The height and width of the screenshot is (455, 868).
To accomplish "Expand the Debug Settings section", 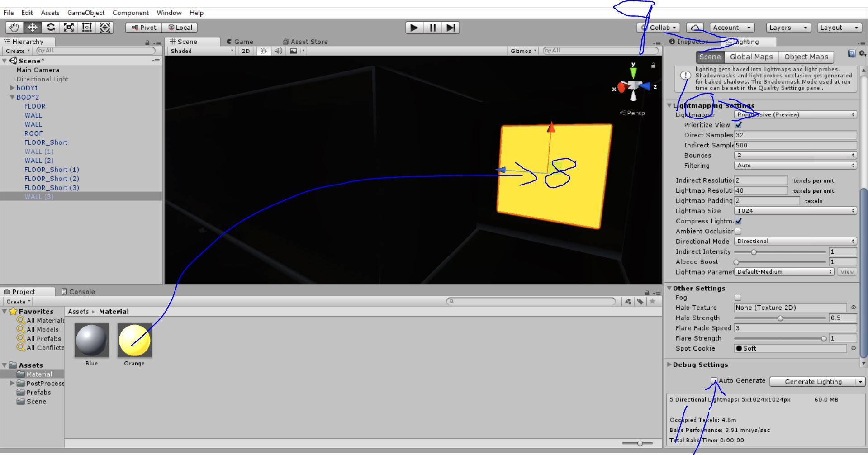I will (669, 365).
